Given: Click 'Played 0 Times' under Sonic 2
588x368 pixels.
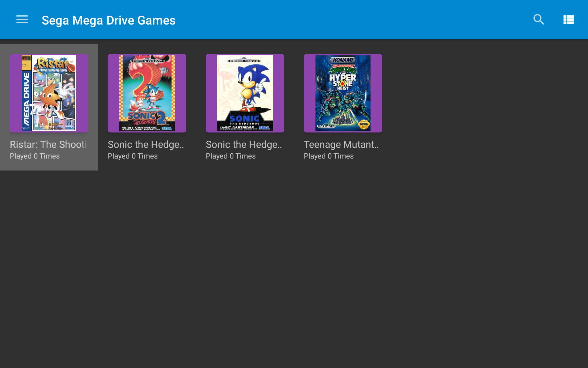Looking at the screenshot, I should pyautogui.click(x=133, y=156).
